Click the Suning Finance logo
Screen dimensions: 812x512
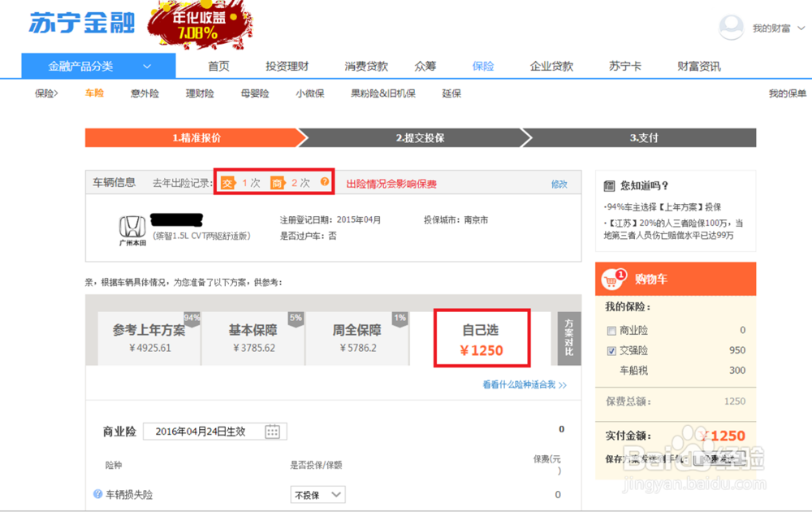coord(82,23)
